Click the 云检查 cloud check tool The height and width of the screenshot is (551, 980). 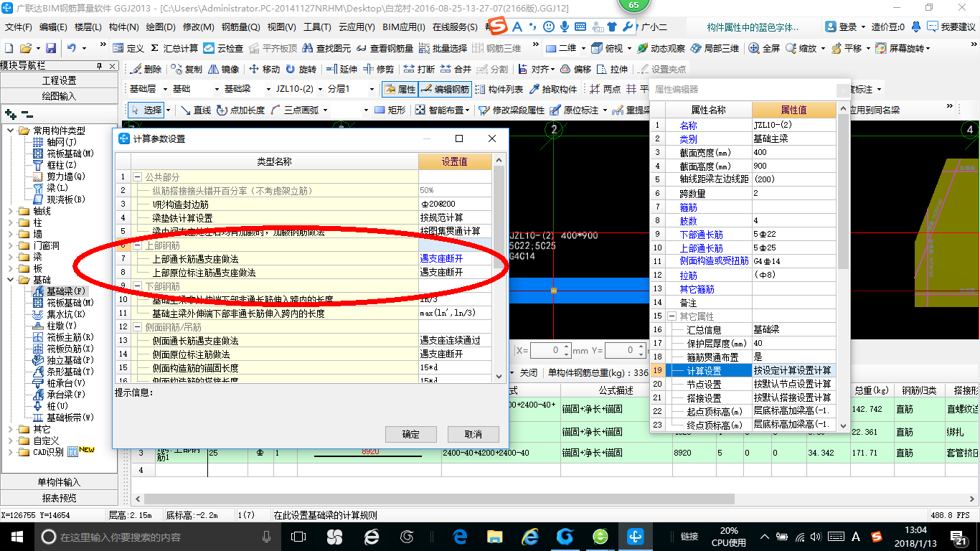coord(223,48)
